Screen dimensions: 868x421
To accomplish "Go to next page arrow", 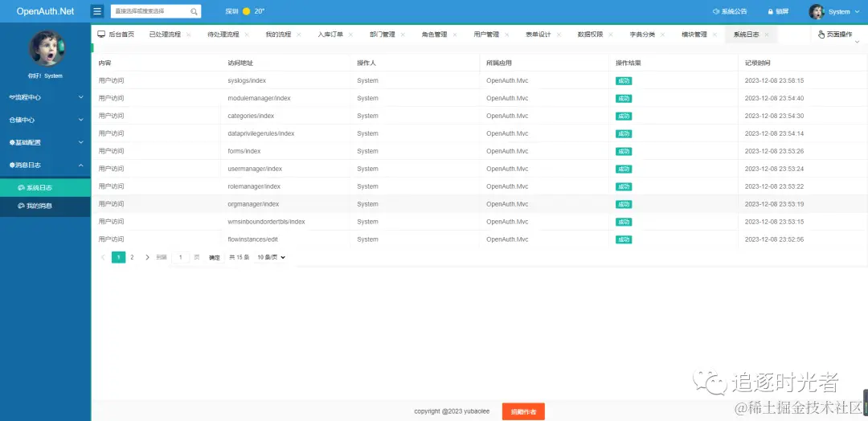I will point(147,257).
